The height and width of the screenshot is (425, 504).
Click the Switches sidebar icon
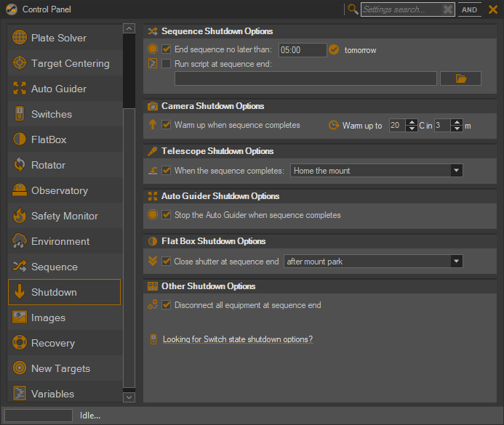point(20,113)
